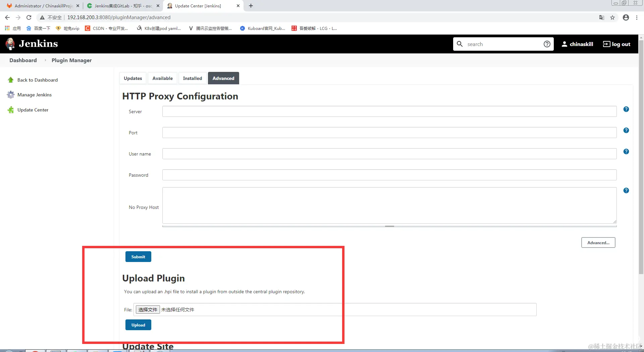Viewport: 644px width, 352px height.
Task: Expand breadcrumb arrow after Dashboard
Action: click(x=45, y=60)
